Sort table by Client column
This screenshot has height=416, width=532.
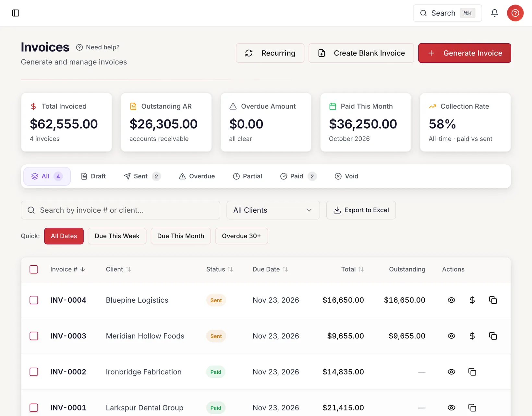[128, 270]
